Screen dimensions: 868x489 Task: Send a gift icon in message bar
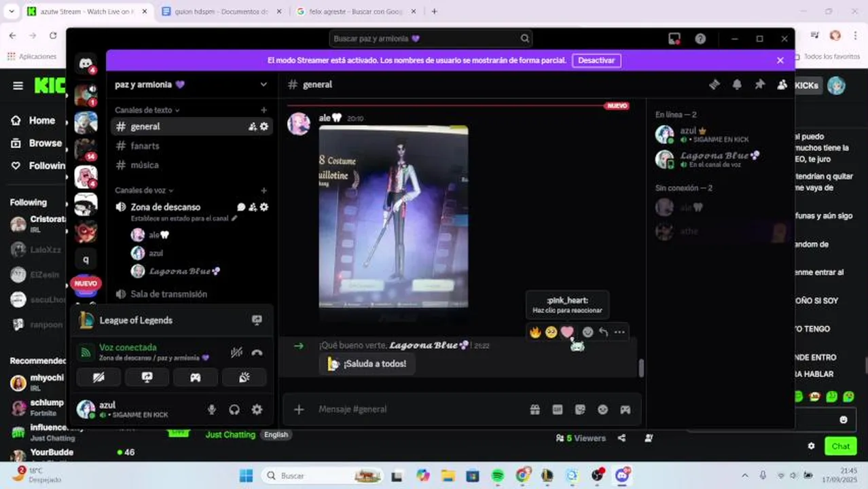535,410
